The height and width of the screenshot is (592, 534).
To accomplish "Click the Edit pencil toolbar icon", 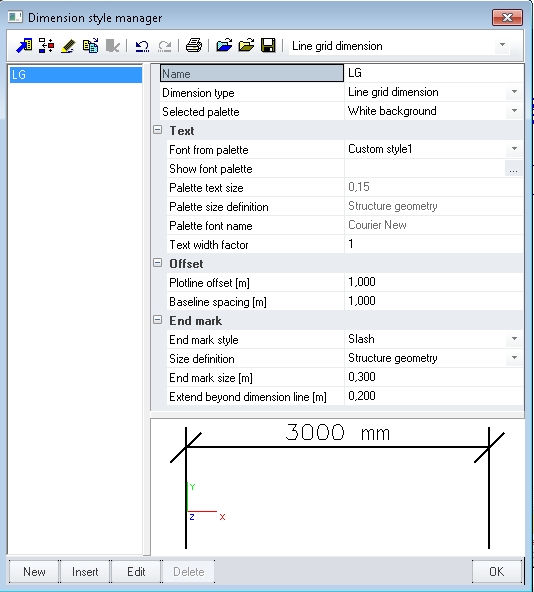I will coord(68,46).
